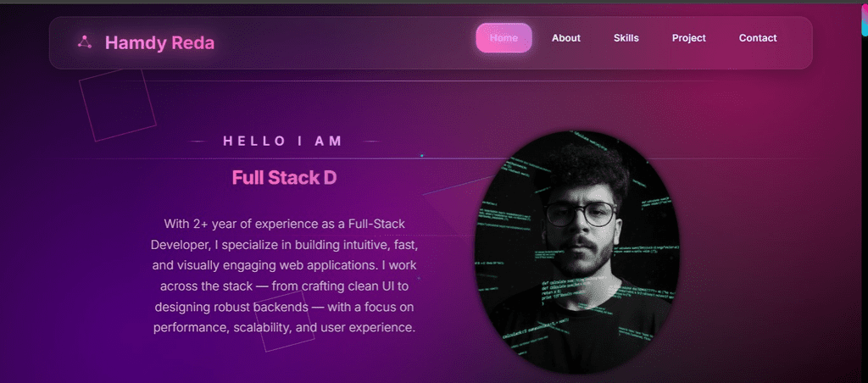Jump to the Project section

point(688,38)
